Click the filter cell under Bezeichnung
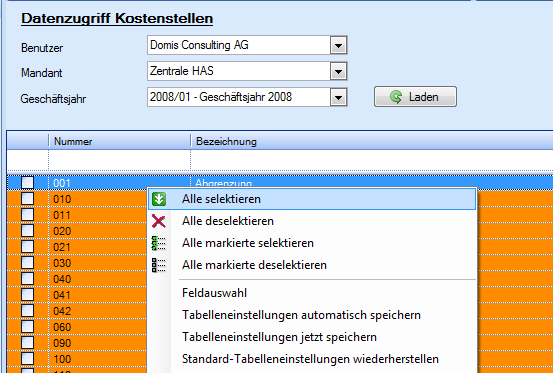 [x=372, y=160]
